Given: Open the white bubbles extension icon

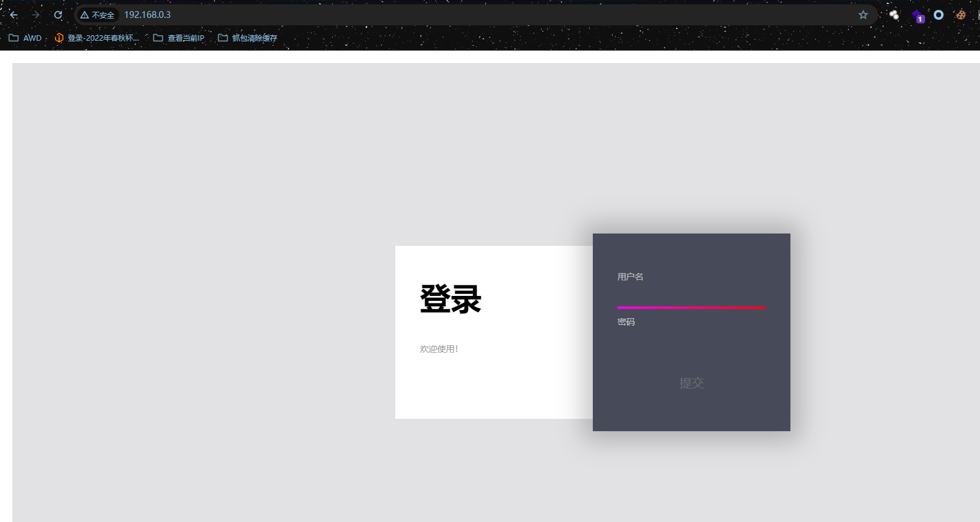Looking at the screenshot, I should (x=894, y=15).
